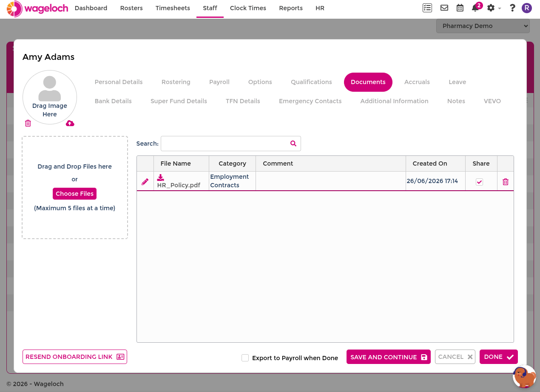Screen dimensions: 540x392
Task: Switch to Leave tab
Action: [458, 82]
